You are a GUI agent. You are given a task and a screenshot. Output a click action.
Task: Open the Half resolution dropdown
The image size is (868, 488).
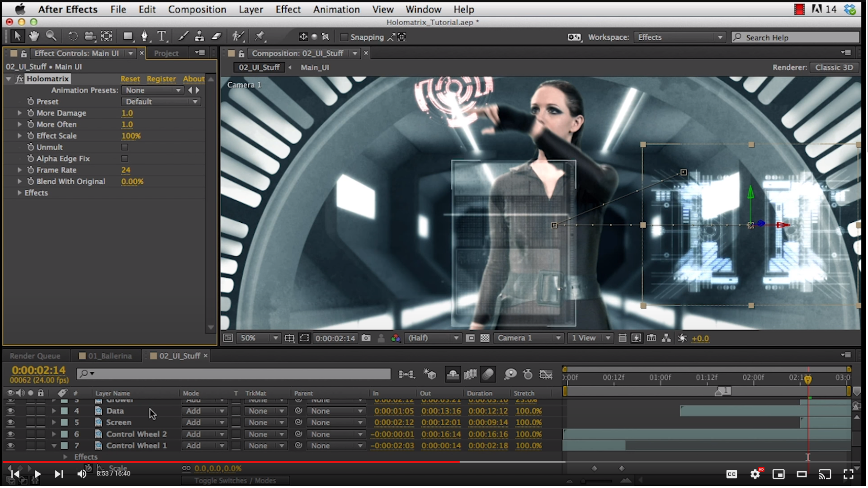pyautogui.click(x=433, y=338)
